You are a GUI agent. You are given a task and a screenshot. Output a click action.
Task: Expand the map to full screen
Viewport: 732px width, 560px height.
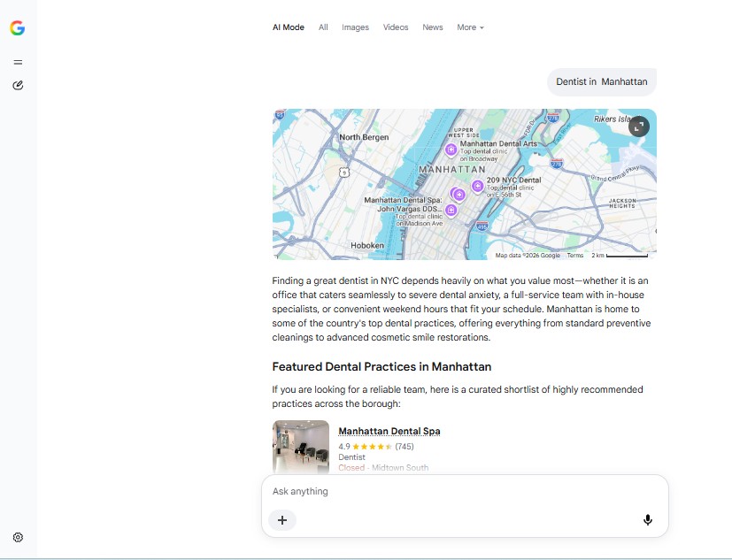tap(639, 126)
